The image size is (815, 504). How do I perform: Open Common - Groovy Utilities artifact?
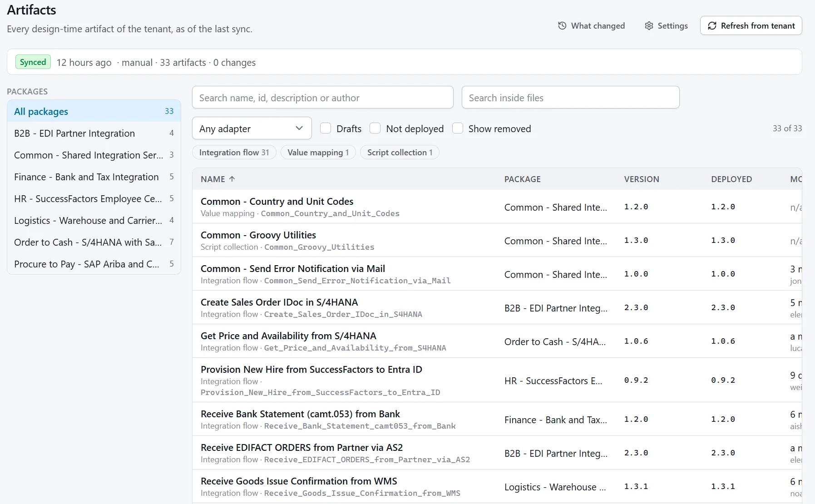[258, 235]
